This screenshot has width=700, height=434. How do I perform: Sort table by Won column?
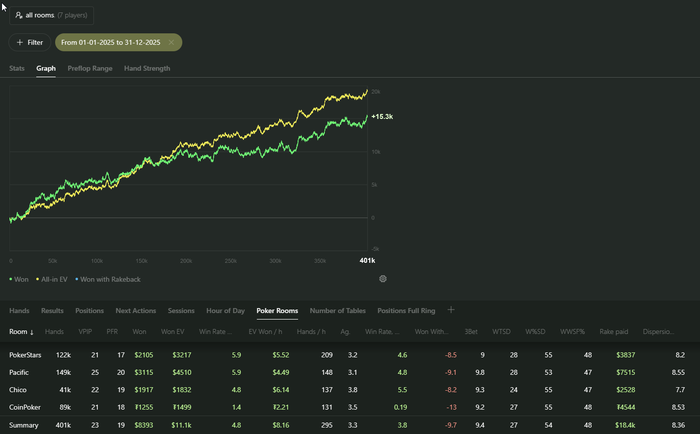point(139,331)
